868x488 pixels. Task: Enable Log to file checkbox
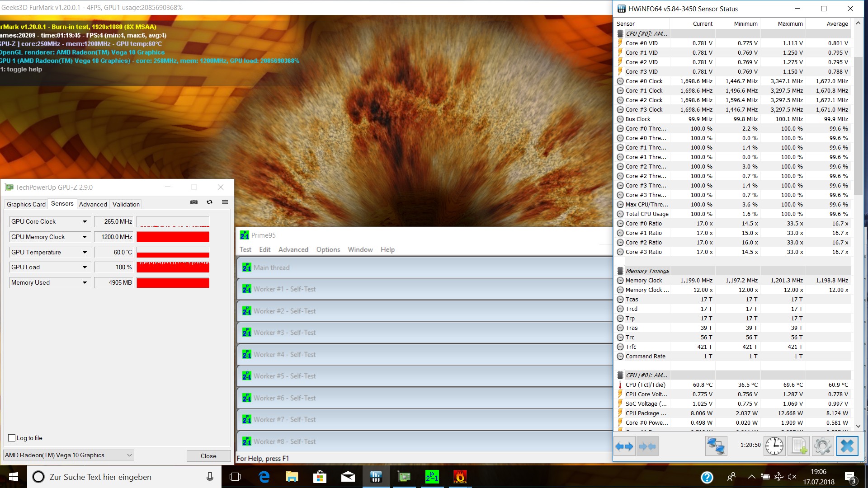[x=12, y=438]
